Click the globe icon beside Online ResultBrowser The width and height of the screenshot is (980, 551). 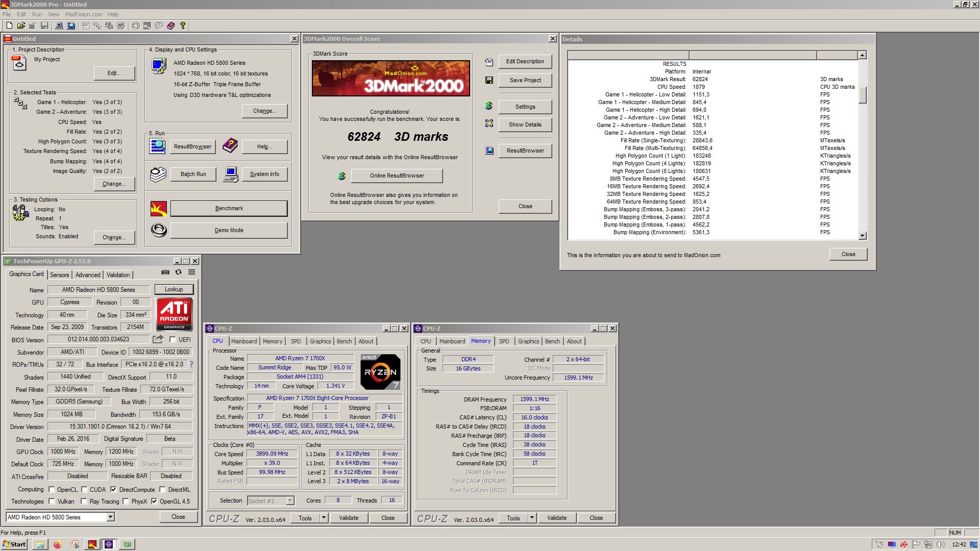pyautogui.click(x=341, y=176)
